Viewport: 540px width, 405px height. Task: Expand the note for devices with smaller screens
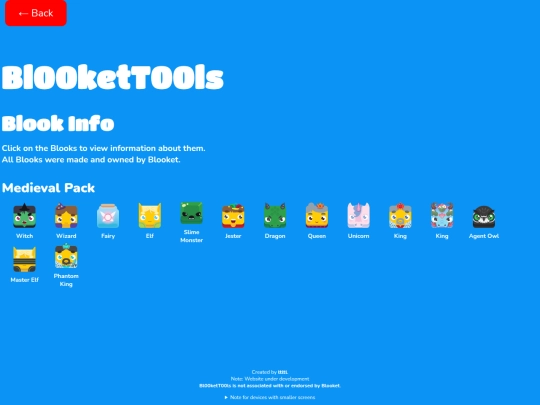[270, 397]
